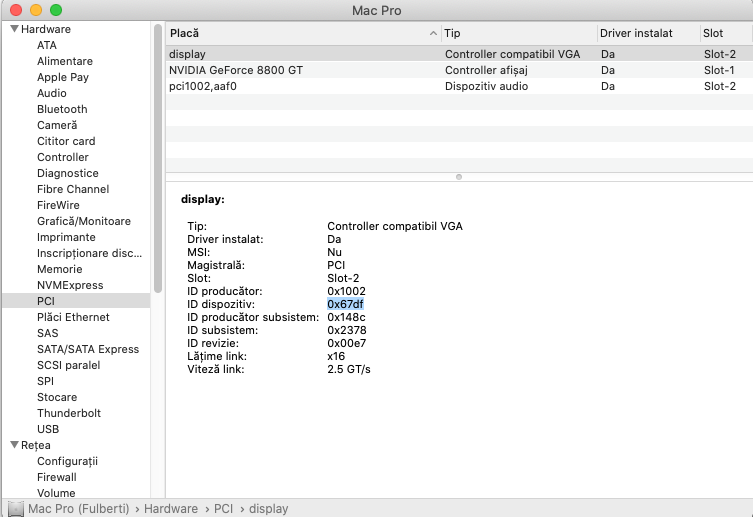The height and width of the screenshot is (517, 753).
Task: Collapse the Hardware tree section
Action: click(14, 29)
